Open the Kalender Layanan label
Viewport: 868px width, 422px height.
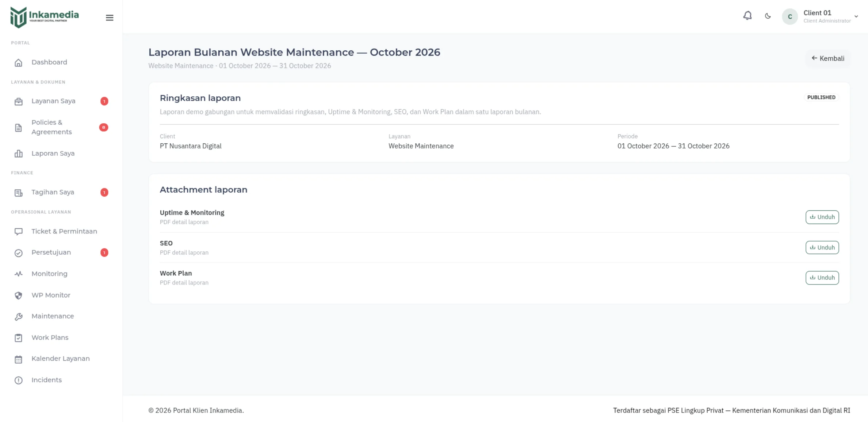pos(61,359)
